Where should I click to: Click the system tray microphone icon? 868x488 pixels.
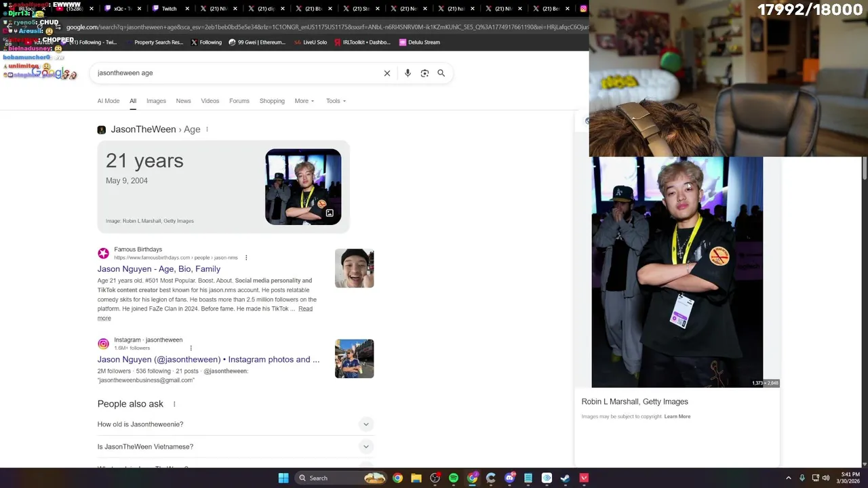pyautogui.click(x=802, y=478)
